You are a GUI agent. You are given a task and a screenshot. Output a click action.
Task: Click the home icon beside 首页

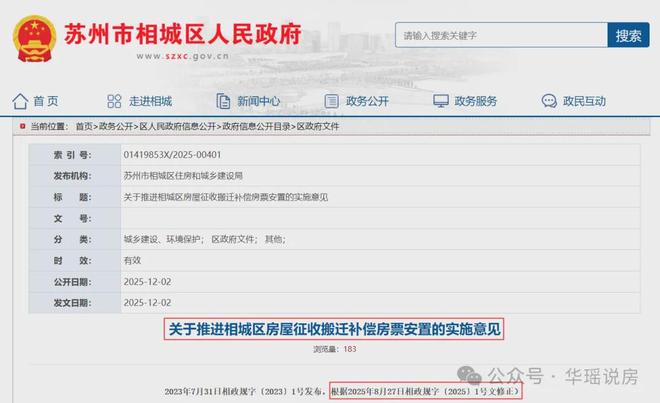click(x=20, y=101)
